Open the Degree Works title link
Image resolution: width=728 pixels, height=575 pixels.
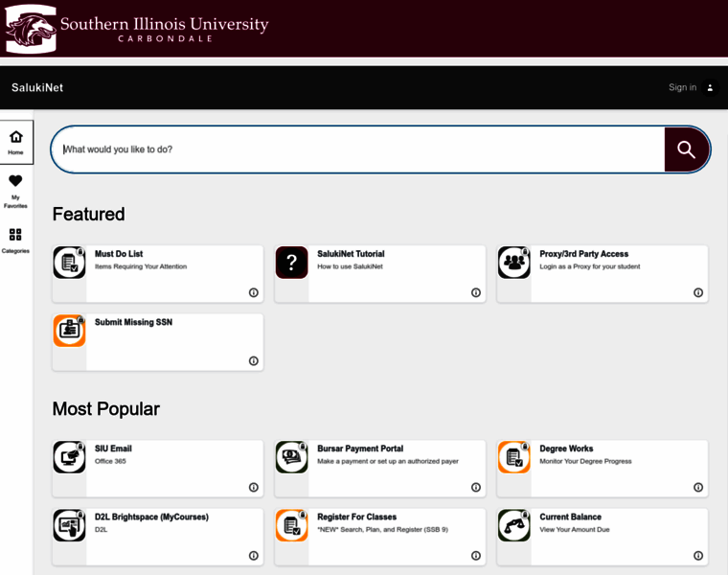coord(566,448)
